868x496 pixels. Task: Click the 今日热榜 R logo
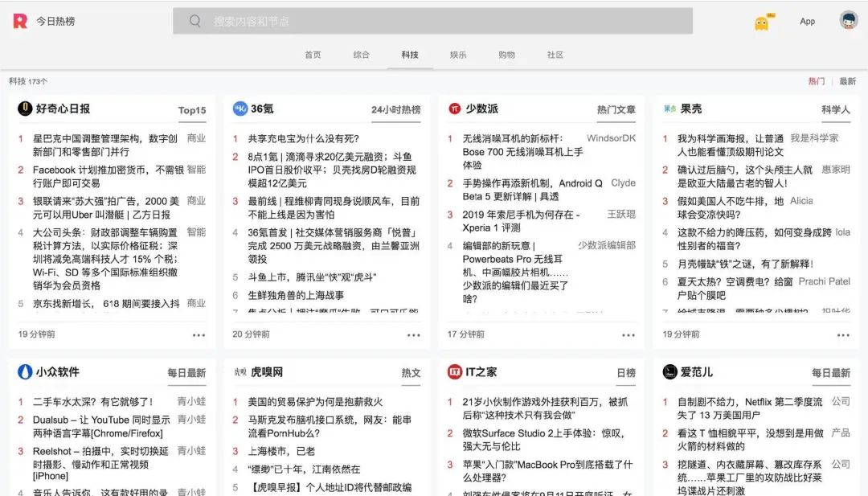click(x=19, y=22)
